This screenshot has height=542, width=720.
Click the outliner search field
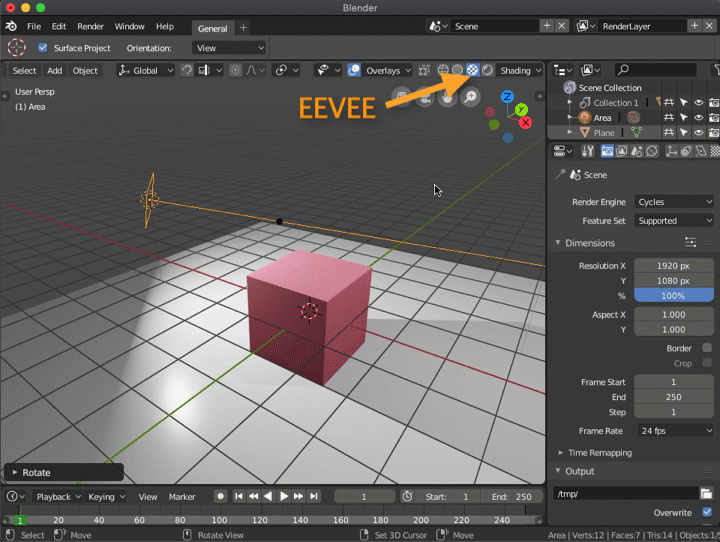click(x=655, y=69)
